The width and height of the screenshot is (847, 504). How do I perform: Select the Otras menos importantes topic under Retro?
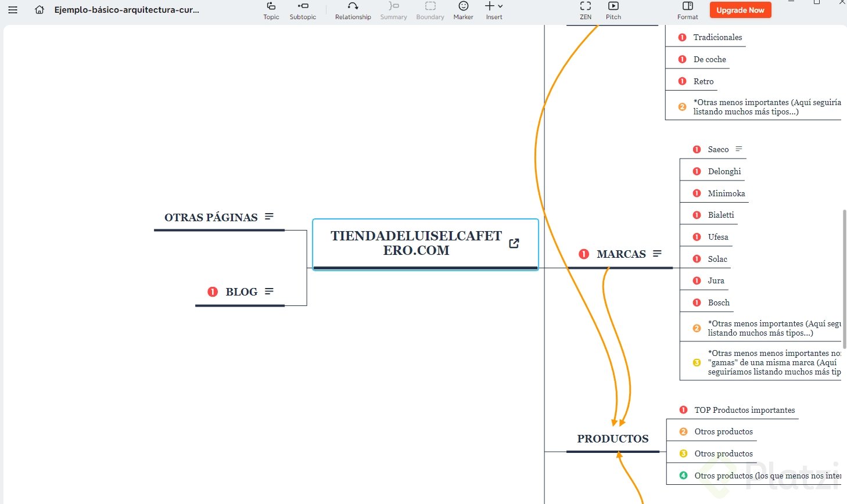767,107
